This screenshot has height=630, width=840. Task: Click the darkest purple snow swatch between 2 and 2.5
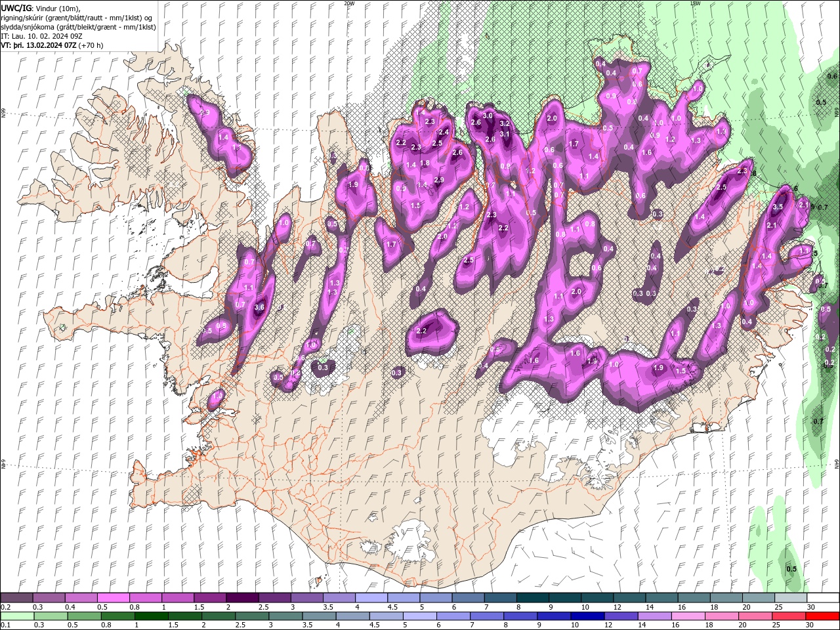click(242, 598)
